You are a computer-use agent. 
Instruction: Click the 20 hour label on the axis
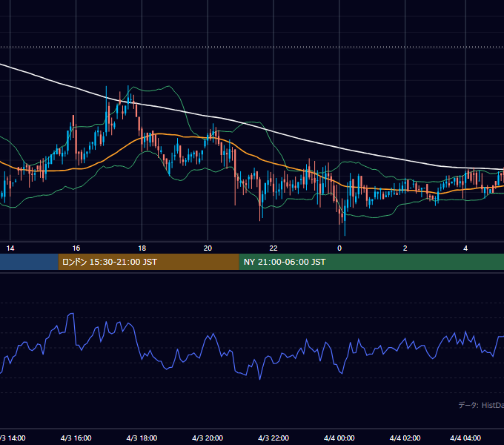pyautogui.click(x=208, y=248)
